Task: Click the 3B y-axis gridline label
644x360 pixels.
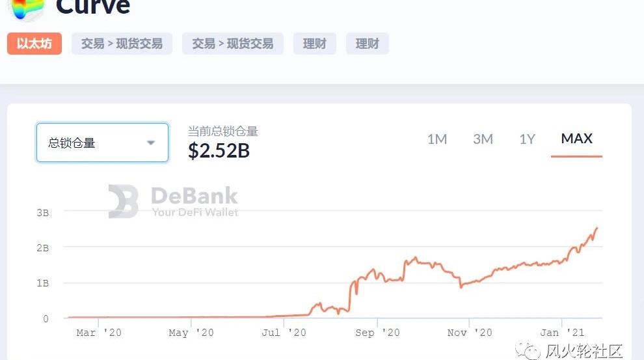Action: pos(42,213)
